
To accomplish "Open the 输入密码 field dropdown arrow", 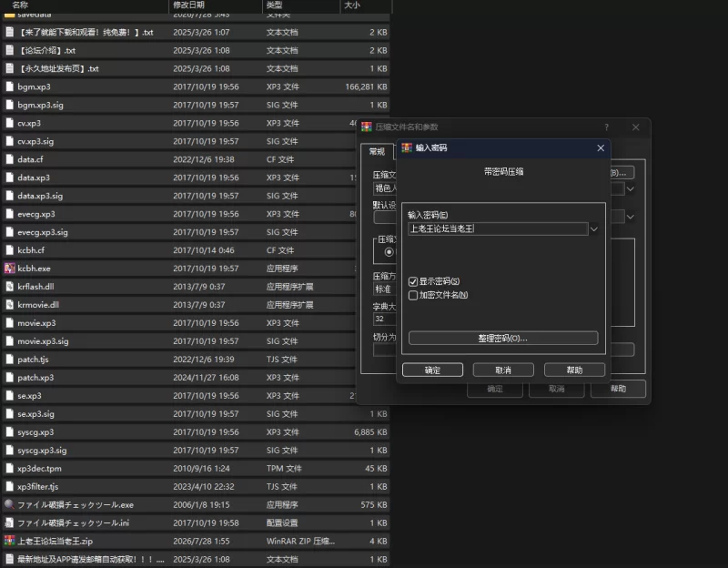I will 594,229.
